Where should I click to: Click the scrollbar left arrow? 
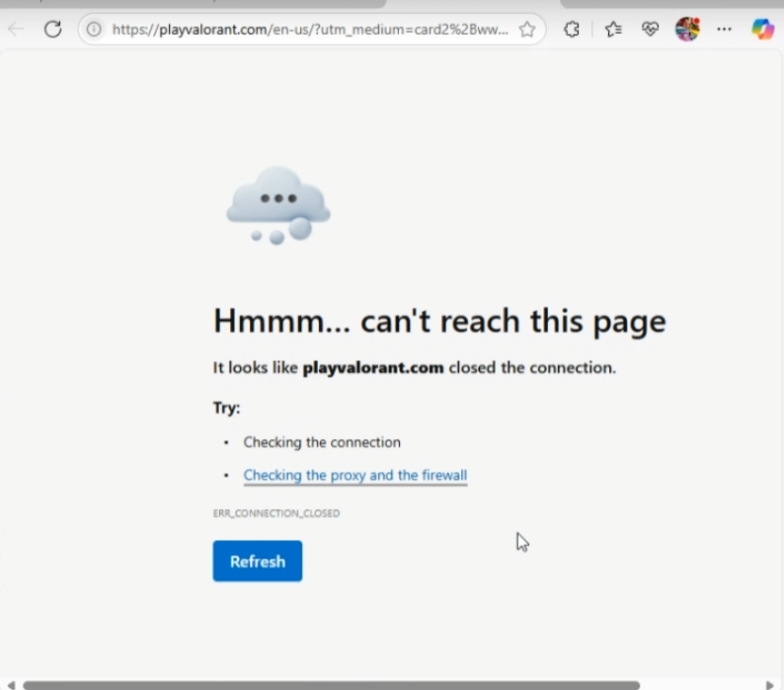coord(11,684)
